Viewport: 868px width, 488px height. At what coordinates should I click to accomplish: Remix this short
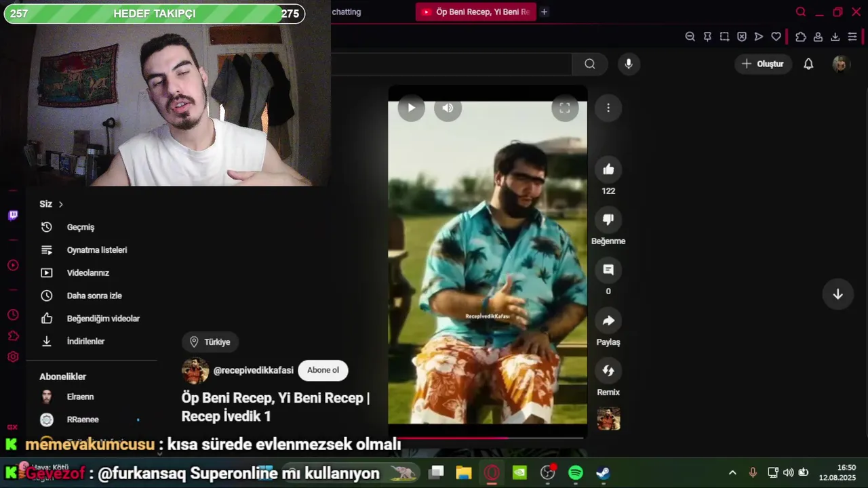coord(608,371)
